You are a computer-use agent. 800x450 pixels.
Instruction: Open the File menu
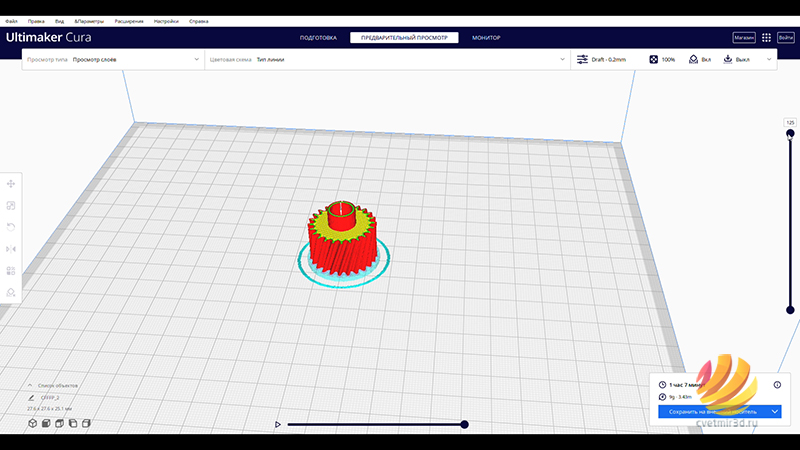coord(11,21)
